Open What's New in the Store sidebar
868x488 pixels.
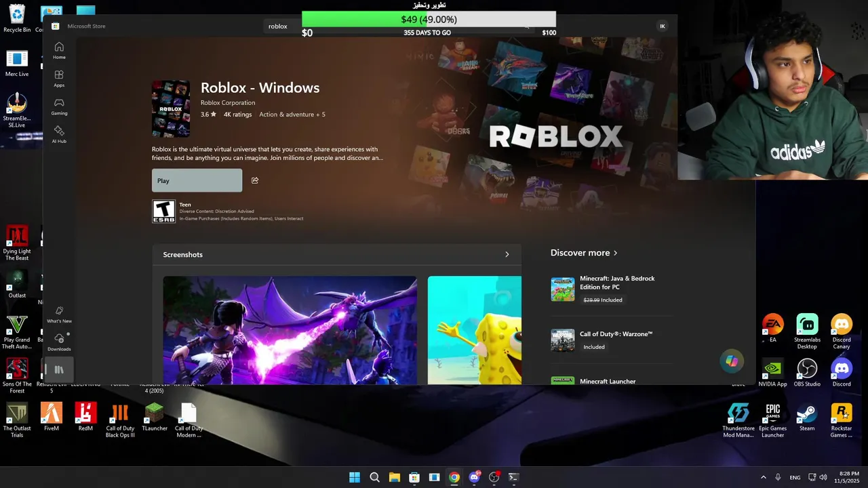[59, 314]
